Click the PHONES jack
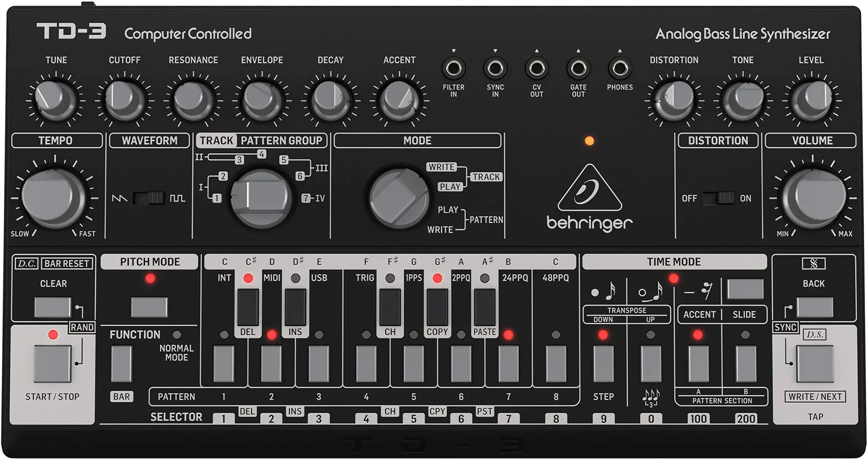This screenshot has width=868, height=459. (x=620, y=68)
